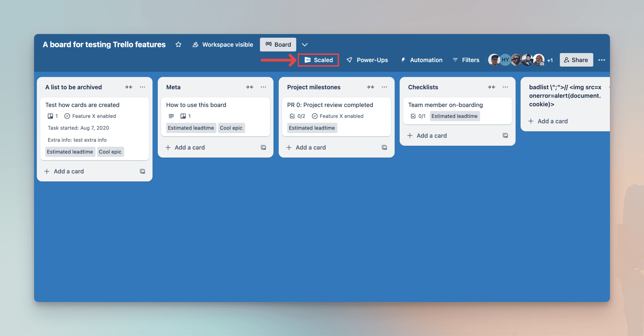Open the Filters panel

point(466,60)
